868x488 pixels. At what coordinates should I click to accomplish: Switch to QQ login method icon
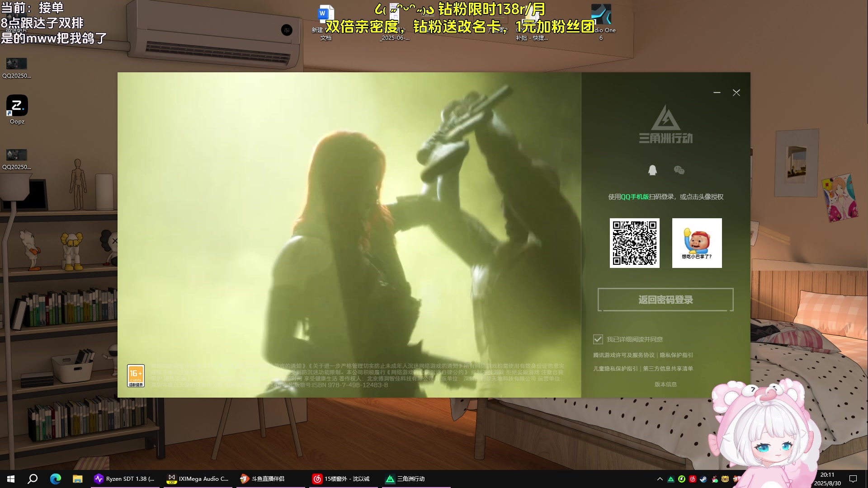coord(652,170)
